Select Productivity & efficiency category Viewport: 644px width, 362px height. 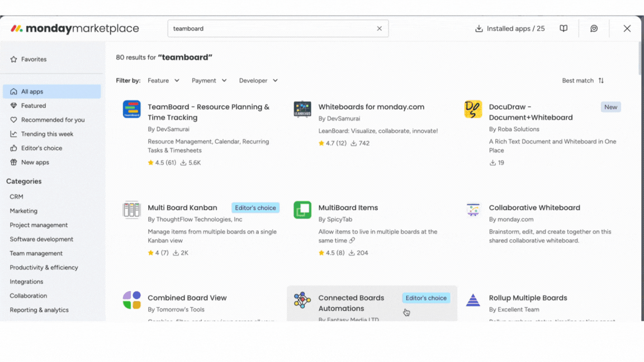click(x=44, y=268)
